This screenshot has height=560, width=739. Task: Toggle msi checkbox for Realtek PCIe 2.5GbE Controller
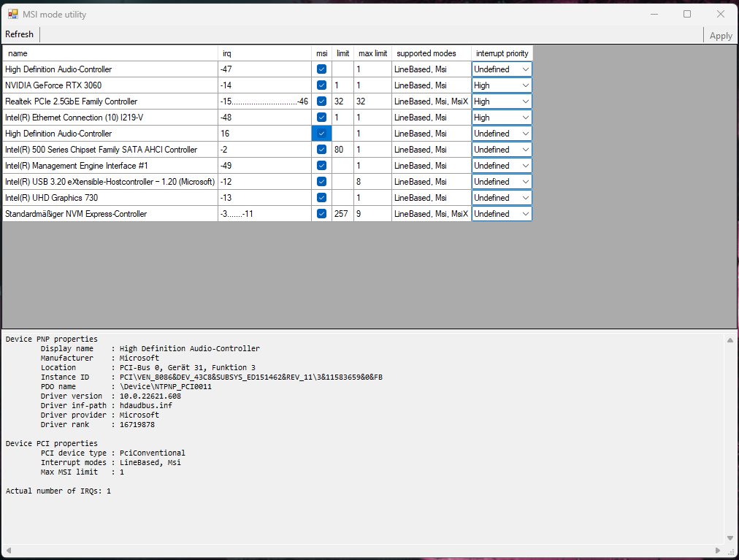point(321,101)
